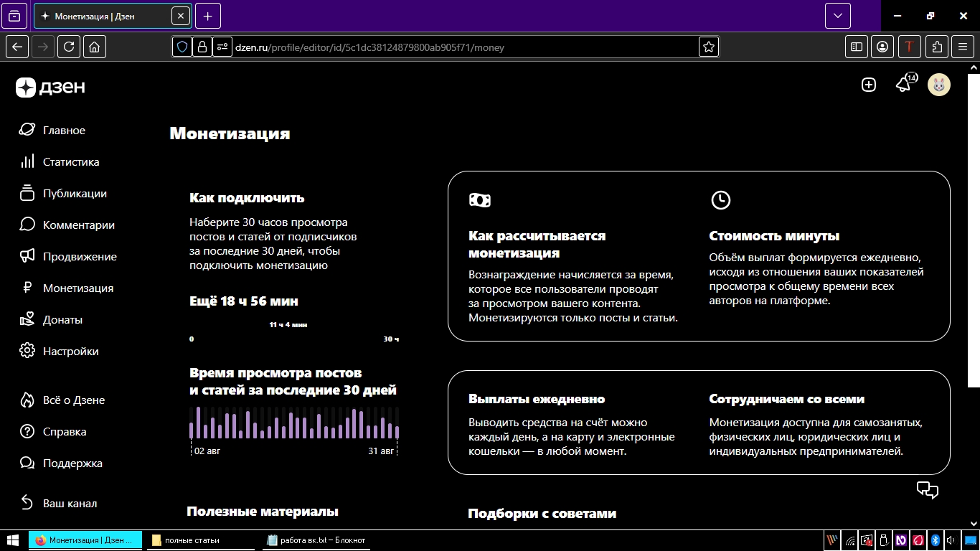Open the list-all-tabs chevron
980x551 pixels.
coord(837,15)
